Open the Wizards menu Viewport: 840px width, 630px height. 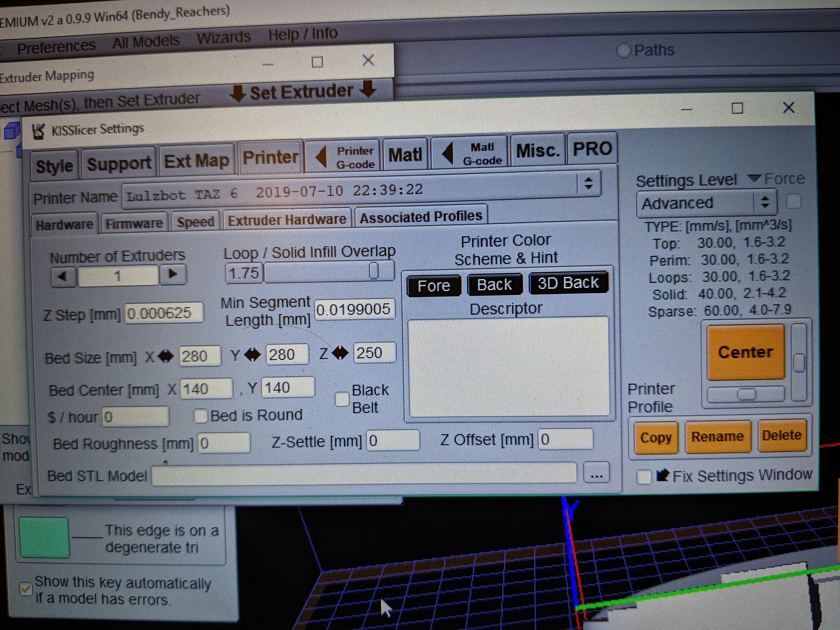[224, 37]
